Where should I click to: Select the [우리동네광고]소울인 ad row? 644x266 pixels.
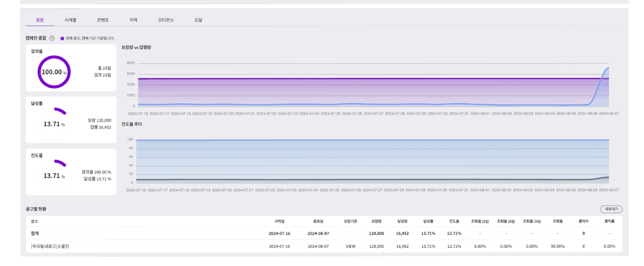coord(324,246)
